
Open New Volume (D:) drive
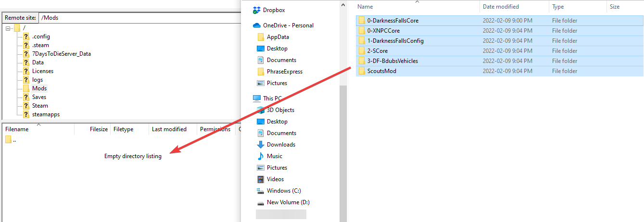288,202
